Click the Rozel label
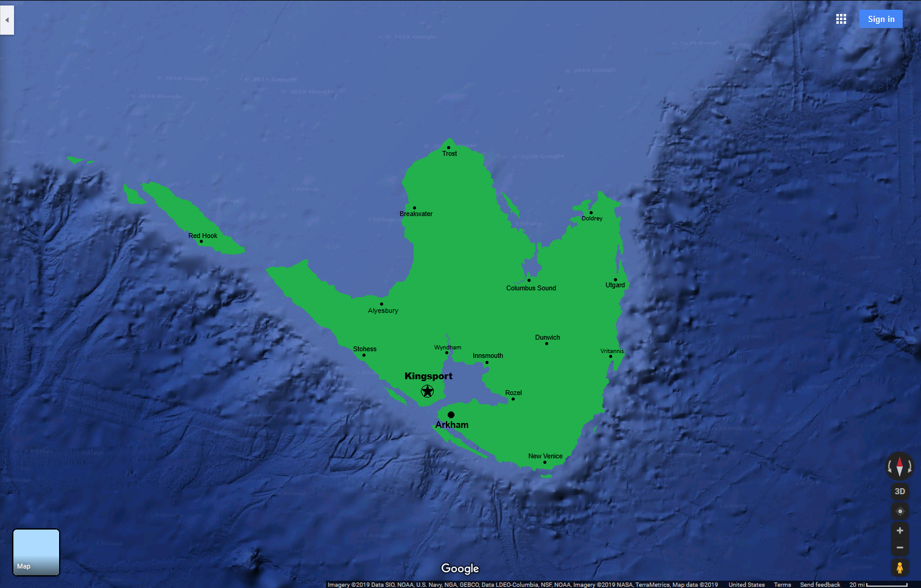 pyautogui.click(x=513, y=393)
